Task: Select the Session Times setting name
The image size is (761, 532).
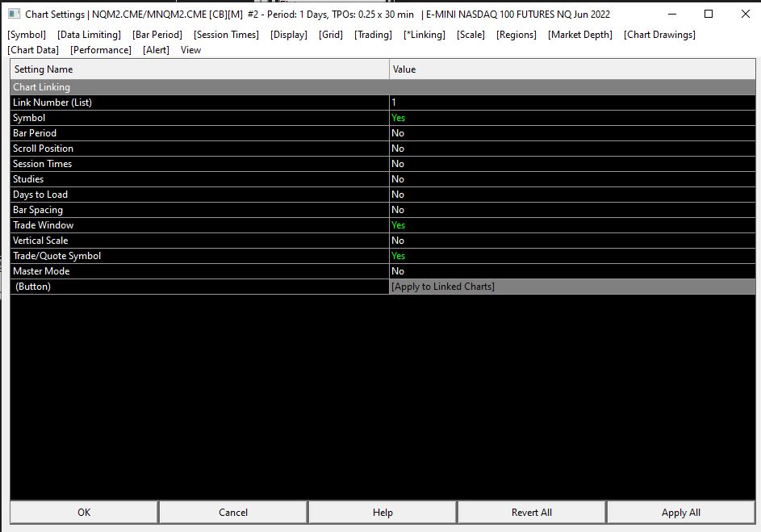Action: (x=199, y=164)
